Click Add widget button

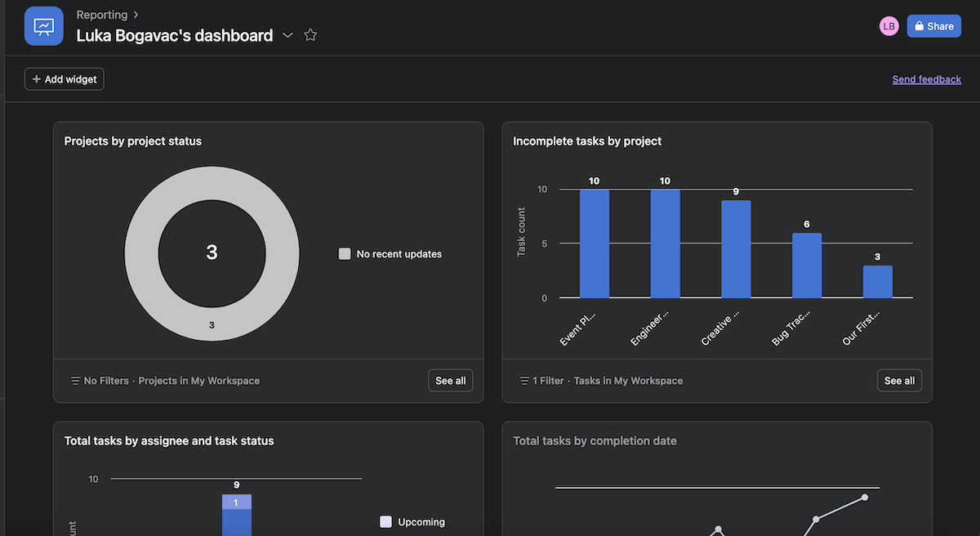click(x=65, y=79)
